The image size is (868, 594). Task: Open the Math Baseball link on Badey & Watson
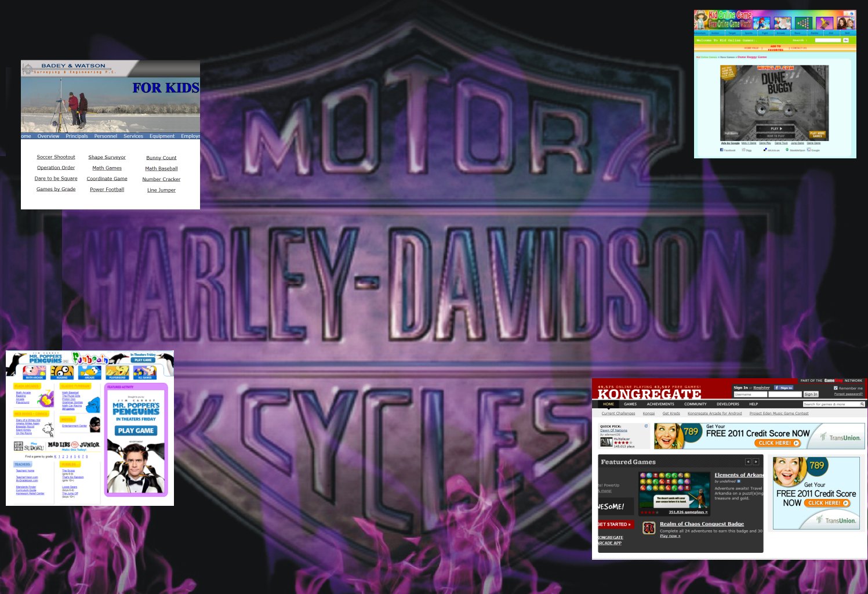click(161, 169)
